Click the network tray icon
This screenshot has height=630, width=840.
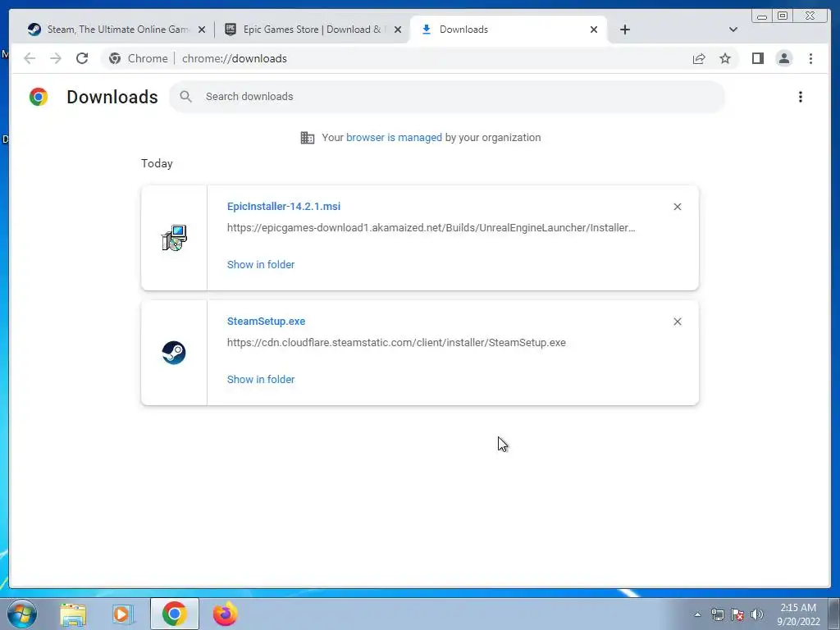717,614
